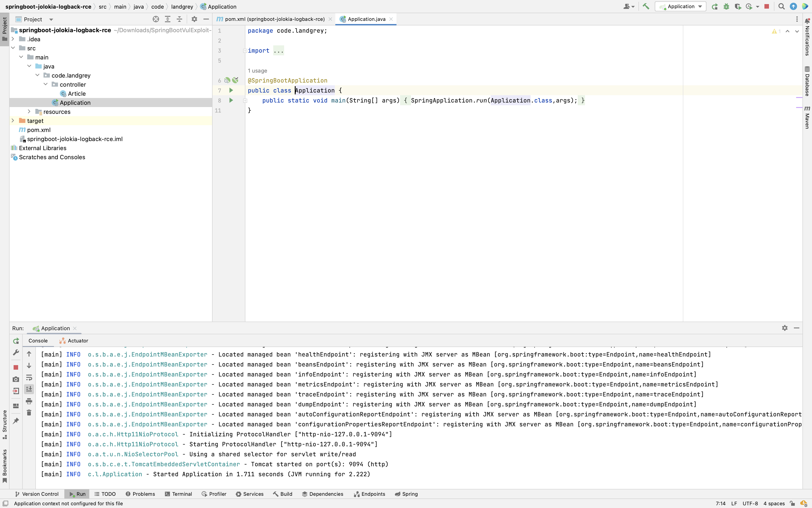The width and height of the screenshot is (812, 508).
Task: Hide the Project tool window
Action: coord(206,19)
